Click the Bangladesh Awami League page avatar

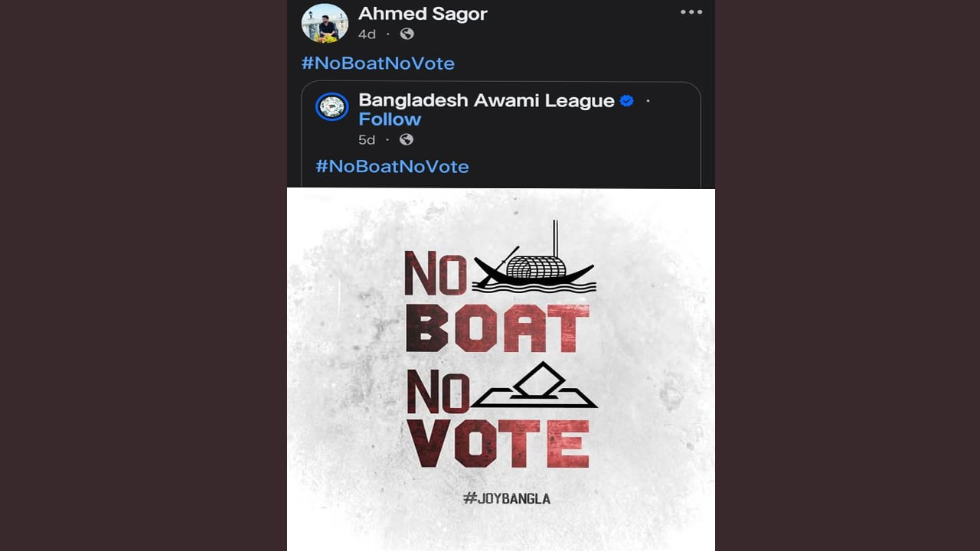[332, 106]
